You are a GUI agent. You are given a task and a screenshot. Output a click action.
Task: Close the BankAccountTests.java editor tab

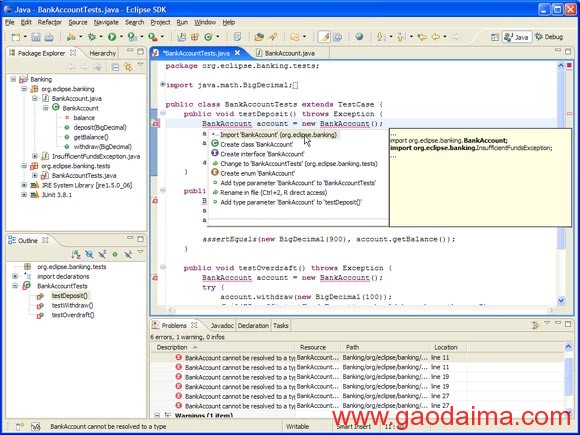(237, 53)
